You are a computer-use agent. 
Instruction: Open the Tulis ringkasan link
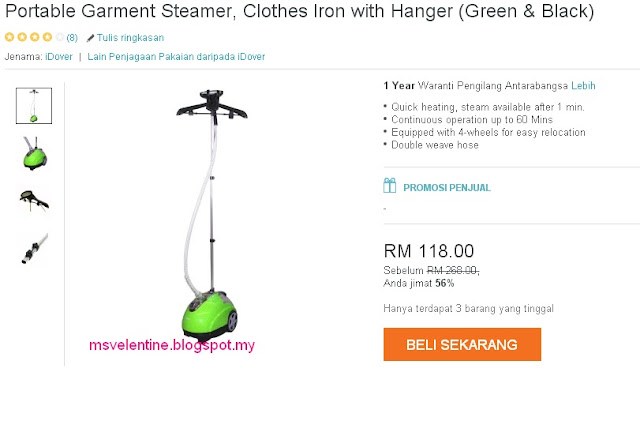coord(130,38)
